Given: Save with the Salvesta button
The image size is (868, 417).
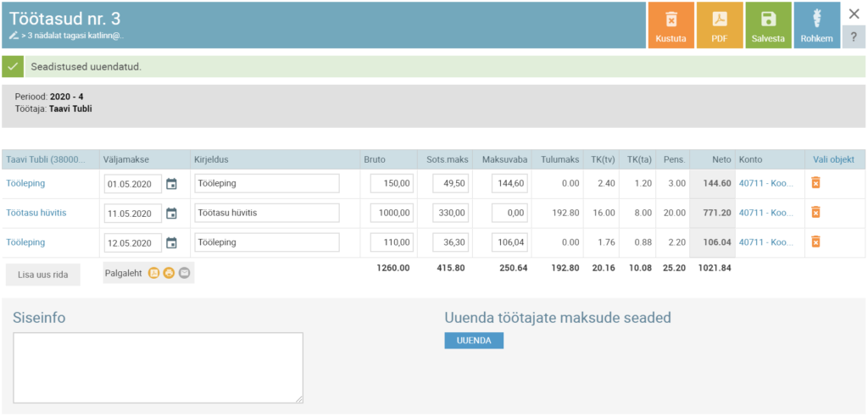Looking at the screenshot, I should [x=768, y=25].
